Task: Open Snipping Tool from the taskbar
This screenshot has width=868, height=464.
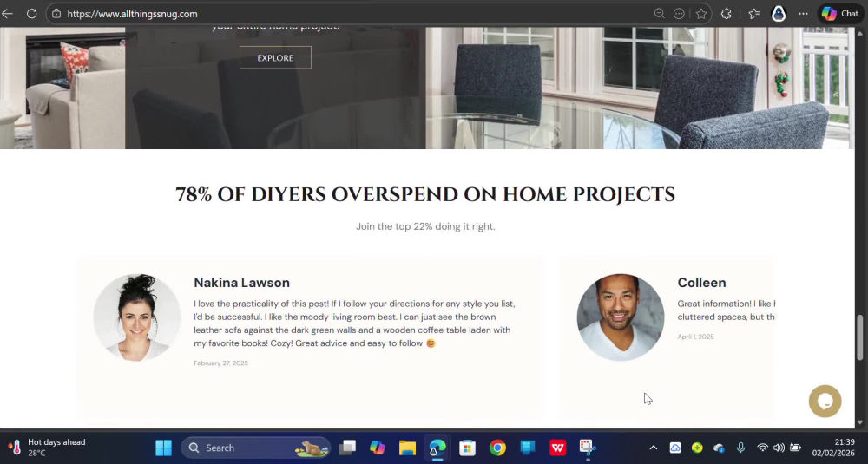Action: [588, 448]
